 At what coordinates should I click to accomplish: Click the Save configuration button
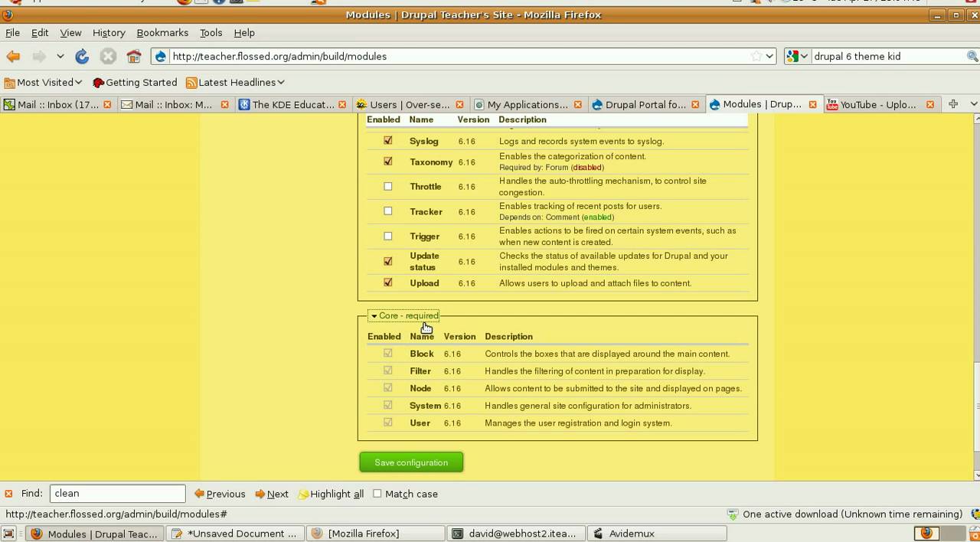coord(411,462)
